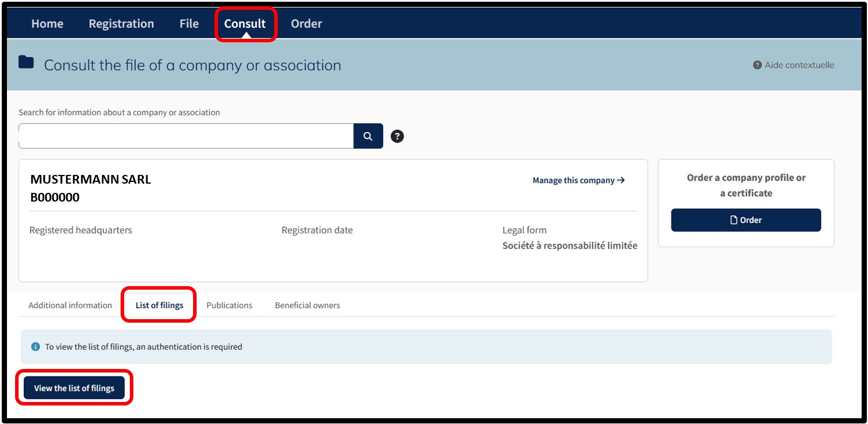The image size is (868, 424).
Task: Open the question mark search help icon
Action: [x=397, y=136]
